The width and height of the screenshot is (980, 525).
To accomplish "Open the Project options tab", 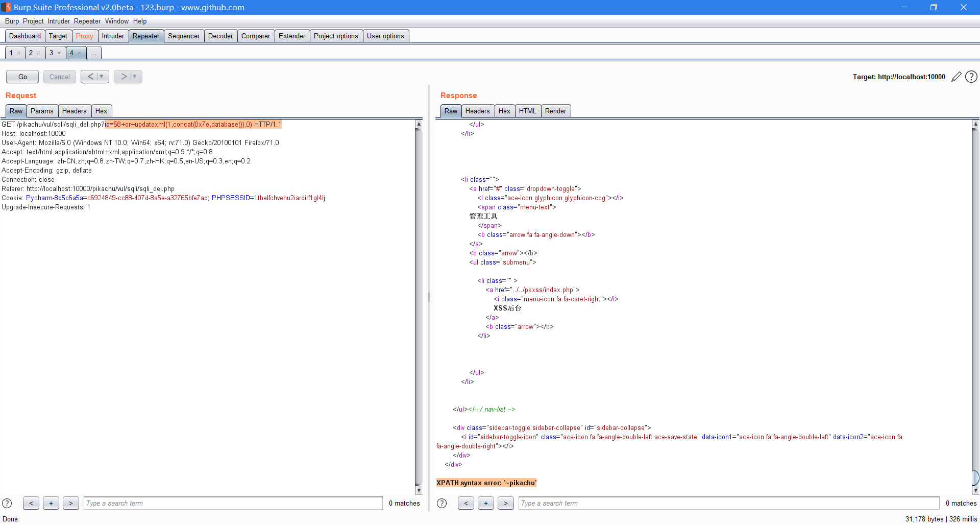I will 336,36.
